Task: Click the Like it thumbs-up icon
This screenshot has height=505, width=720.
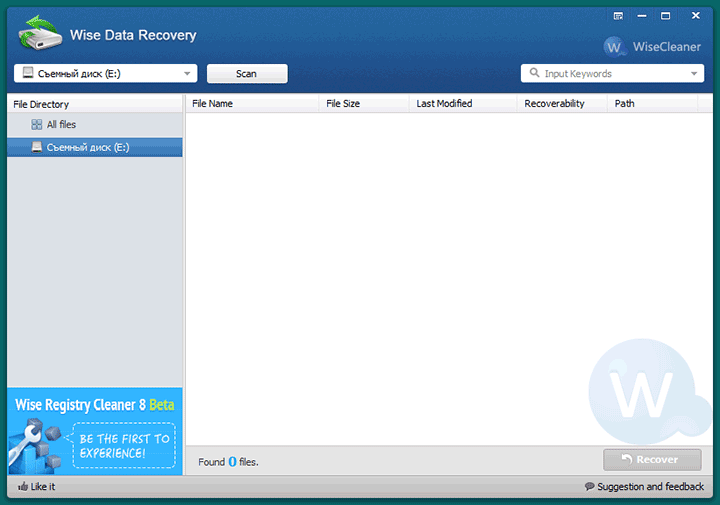Action: click(22, 486)
